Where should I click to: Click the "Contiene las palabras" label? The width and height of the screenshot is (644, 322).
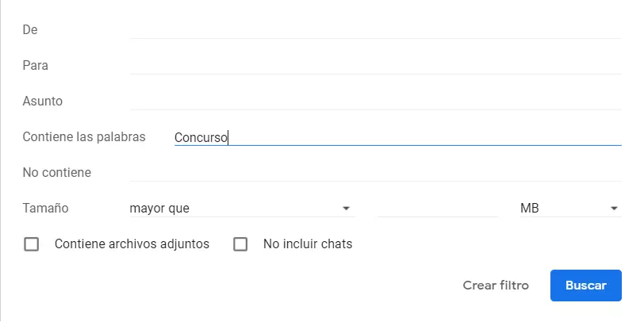tap(84, 136)
